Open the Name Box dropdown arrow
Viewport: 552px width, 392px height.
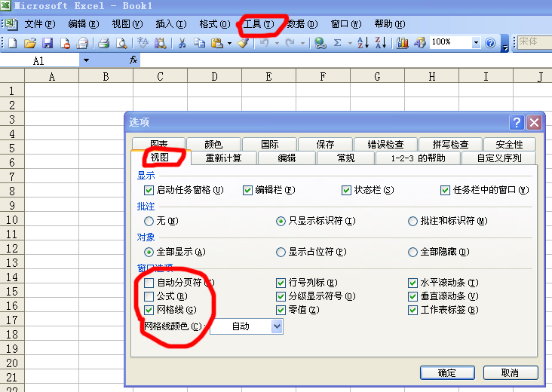(86, 60)
